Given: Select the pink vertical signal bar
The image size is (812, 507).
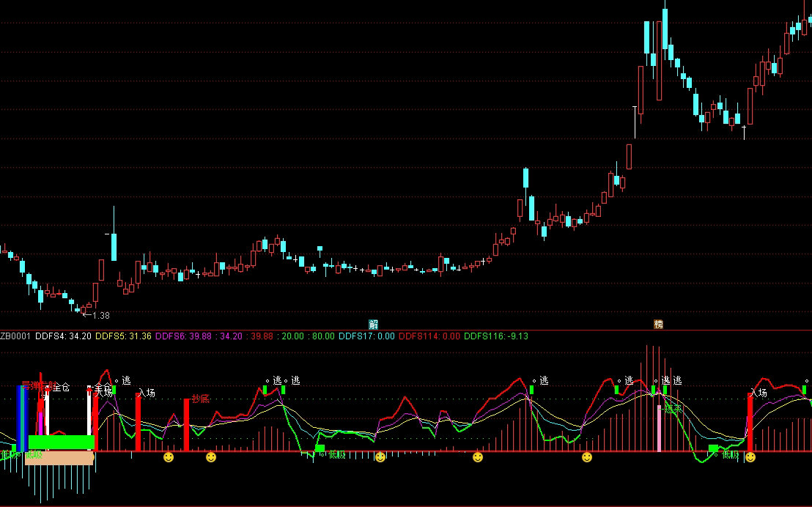Looking at the screenshot, I should tap(659, 427).
